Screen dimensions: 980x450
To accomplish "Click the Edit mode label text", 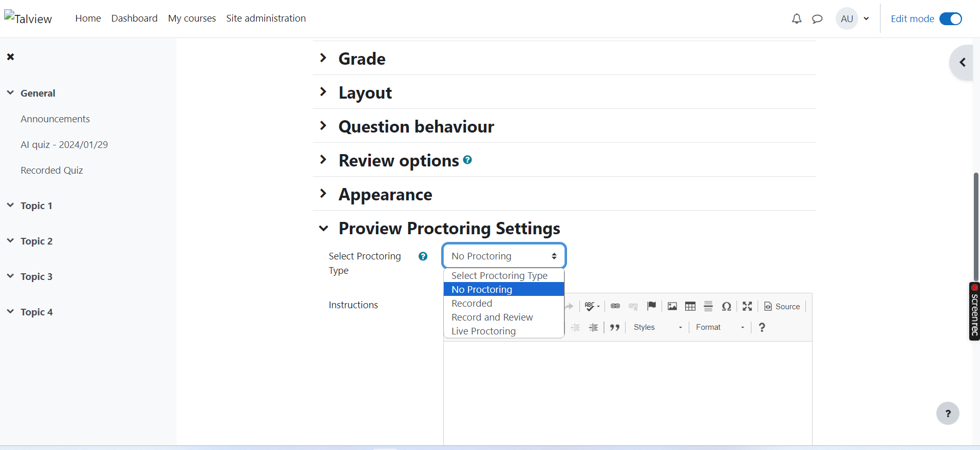I will tap(912, 19).
